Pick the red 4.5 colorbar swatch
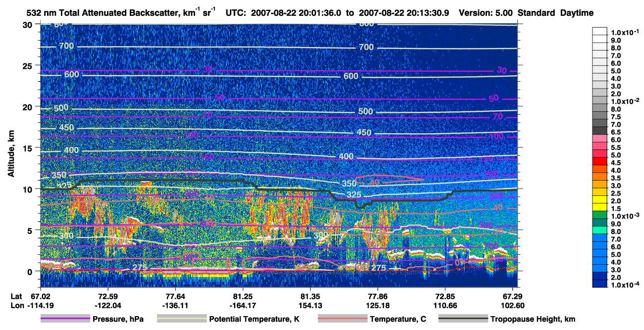Image resolution: width=644 pixels, height=330 pixels. (x=599, y=162)
